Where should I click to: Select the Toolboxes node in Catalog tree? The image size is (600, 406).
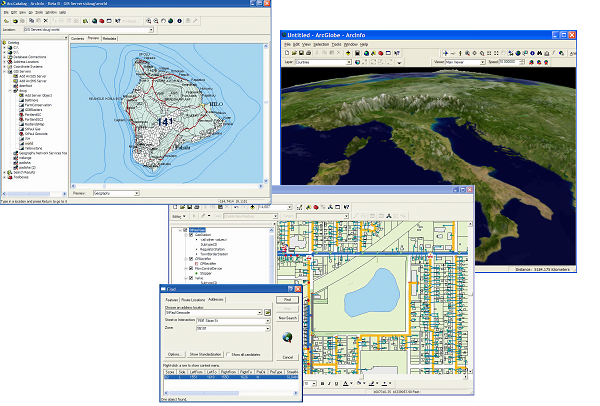[22, 176]
